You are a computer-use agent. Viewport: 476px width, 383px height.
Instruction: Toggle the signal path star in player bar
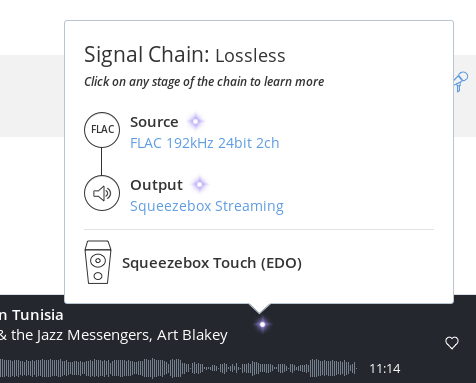262,324
